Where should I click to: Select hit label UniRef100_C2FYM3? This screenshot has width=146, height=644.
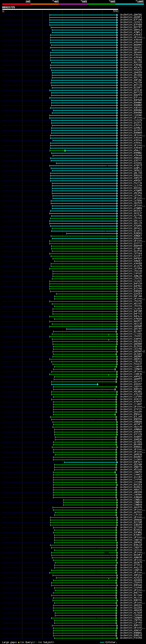click(131, 623)
